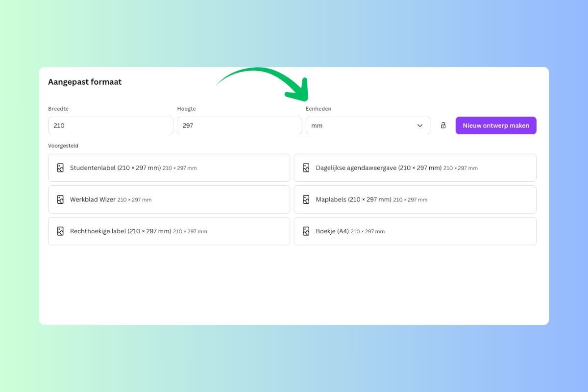Click the Rechthoekige label template icon
The image size is (588, 392).
(60, 231)
